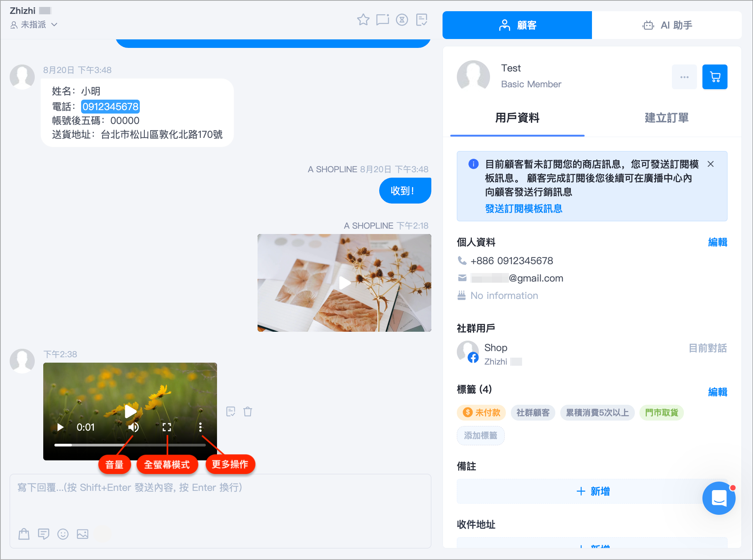Screen dimensions: 753x560
Task: Click the blue shopping cart button
Action: (715, 77)
